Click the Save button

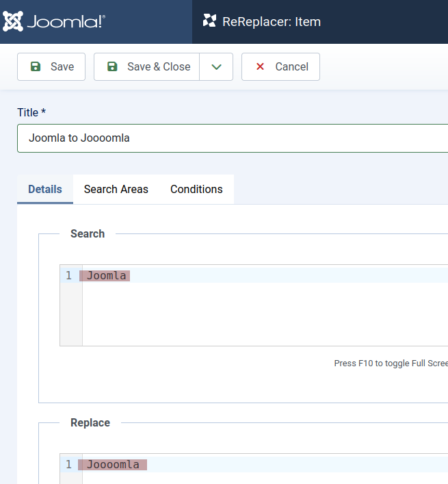tap(51, 66)
